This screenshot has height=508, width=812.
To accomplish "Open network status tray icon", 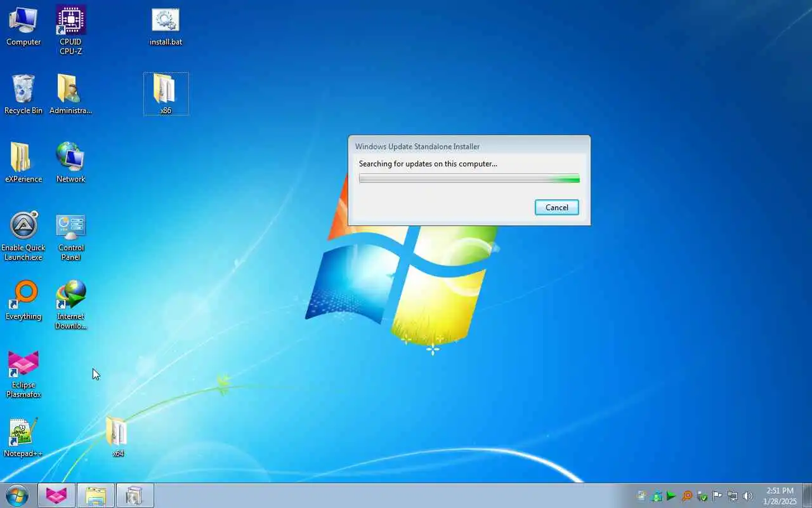I will pos(733,496).
